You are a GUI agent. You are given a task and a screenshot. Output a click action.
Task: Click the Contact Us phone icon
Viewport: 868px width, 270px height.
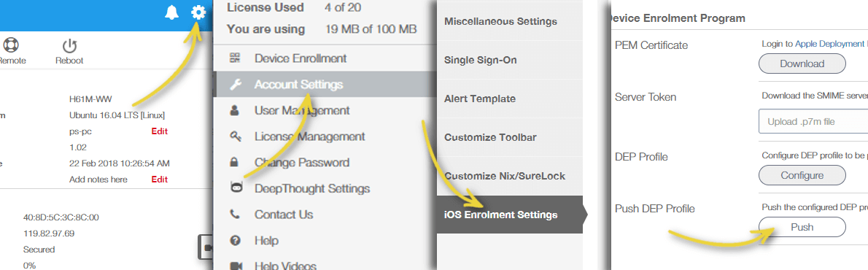point(235,214)
